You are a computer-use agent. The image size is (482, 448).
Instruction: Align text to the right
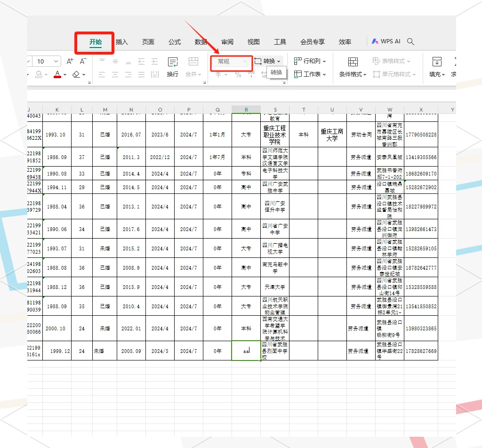tap(129, 74)
